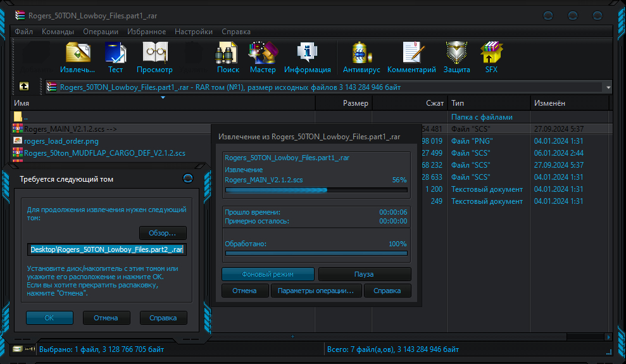
Task: Click the RAR archive icon in address bar
Action: pos(51,87)
